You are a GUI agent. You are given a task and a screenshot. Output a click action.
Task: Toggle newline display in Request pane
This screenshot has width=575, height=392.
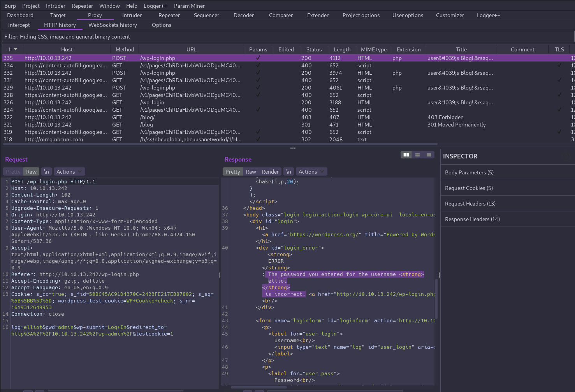[x=46, y=172]
